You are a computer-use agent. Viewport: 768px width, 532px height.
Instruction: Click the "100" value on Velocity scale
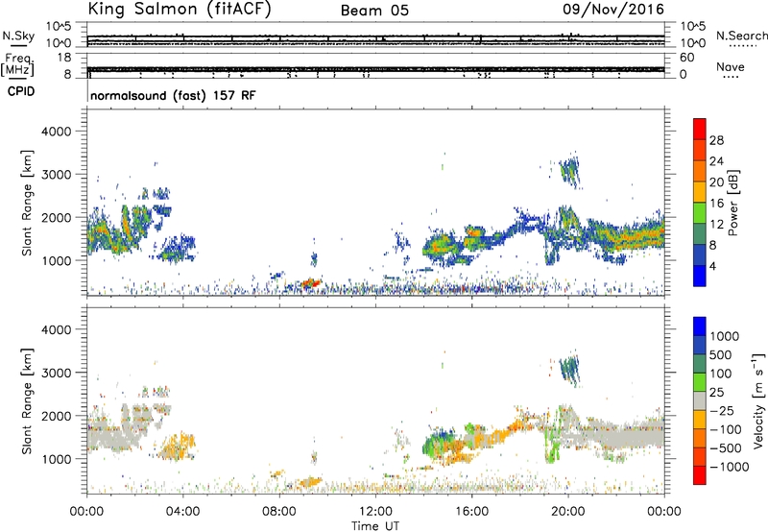[x=721, y=374]
